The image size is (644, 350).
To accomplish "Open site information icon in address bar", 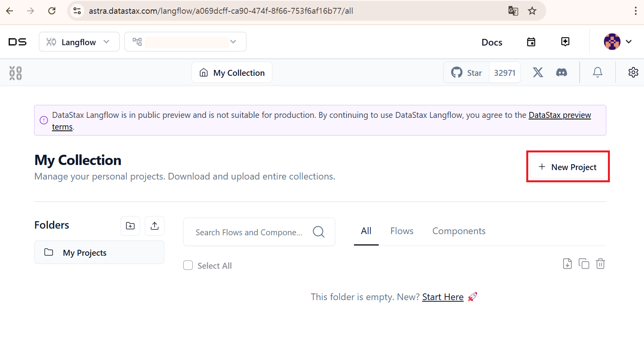I will click(77, 11).
